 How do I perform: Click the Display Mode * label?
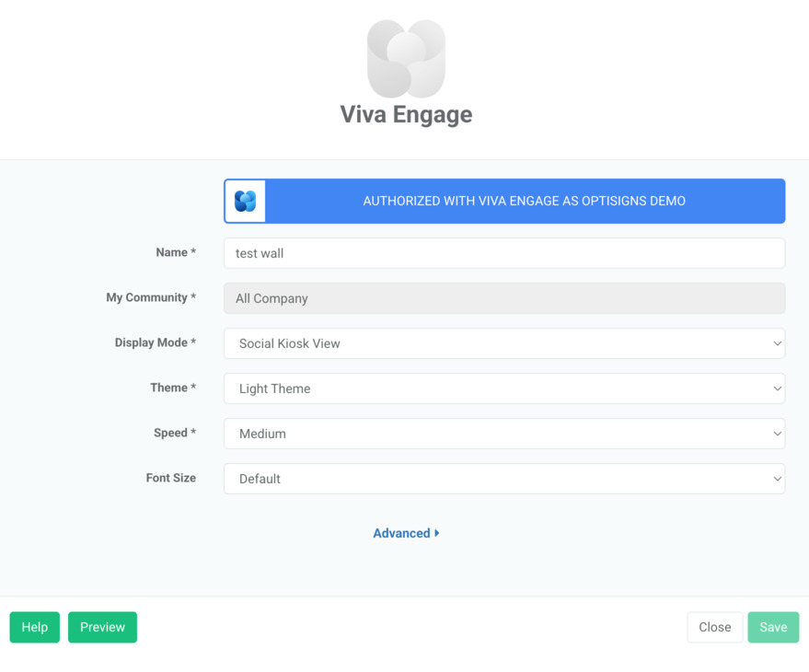point(156,342)
